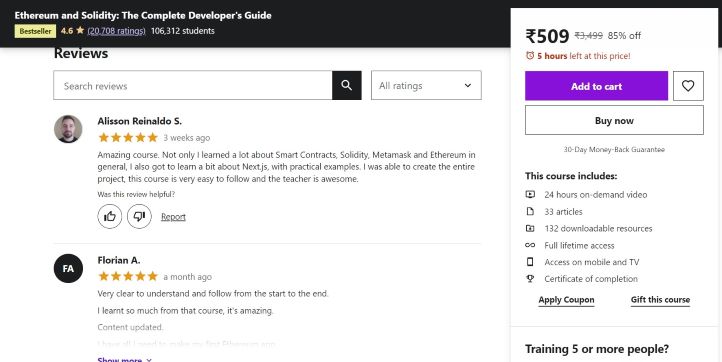Click the 24 hours on-demand video text

595,195
